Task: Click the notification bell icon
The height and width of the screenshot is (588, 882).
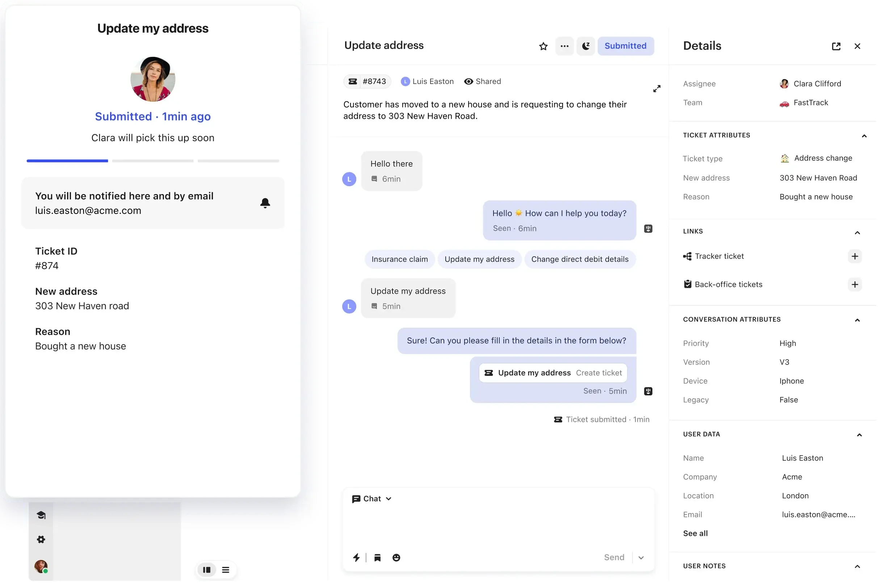Action: [265, 203]
